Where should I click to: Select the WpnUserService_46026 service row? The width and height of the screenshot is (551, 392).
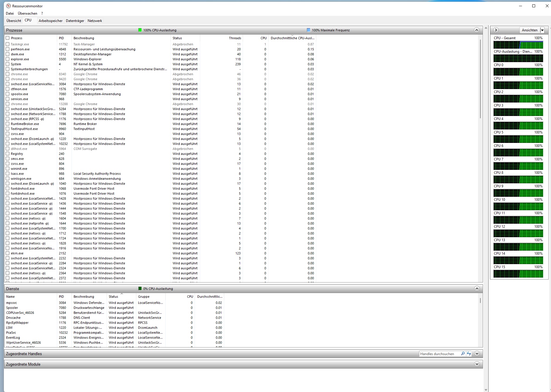click(x=114, y=343)
